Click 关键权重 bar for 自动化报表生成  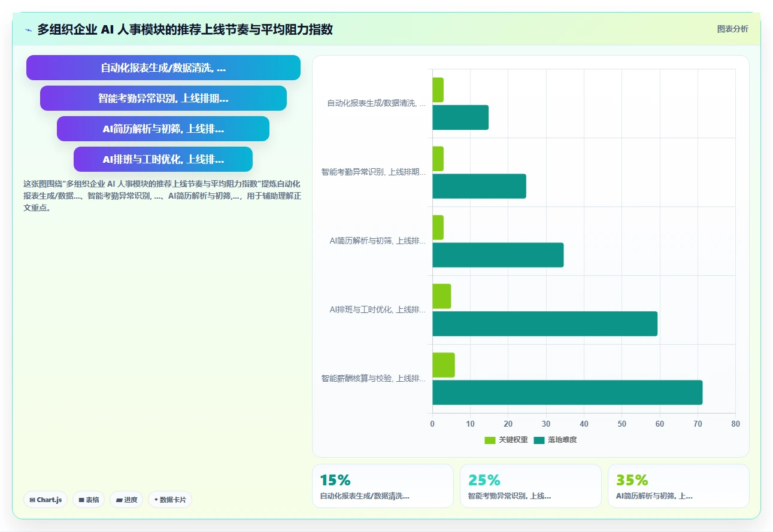pyautogui.click(x=438, y=90)
